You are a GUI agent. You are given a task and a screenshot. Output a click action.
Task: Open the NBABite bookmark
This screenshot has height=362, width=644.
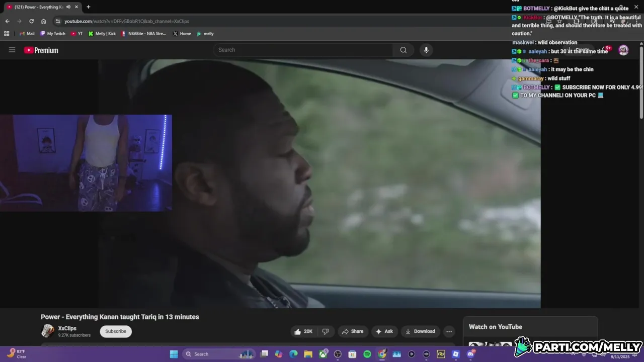[143, 34]
